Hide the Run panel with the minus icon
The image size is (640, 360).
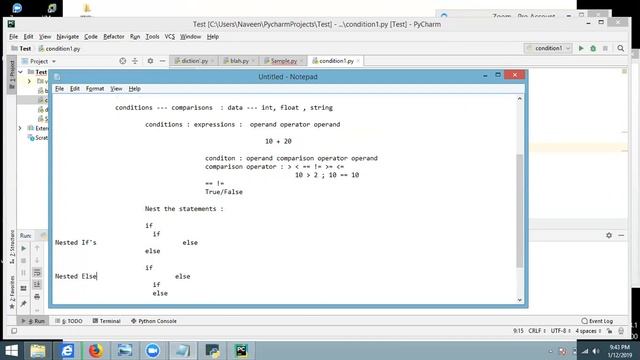pyautogui.click(x=621, y=235)
